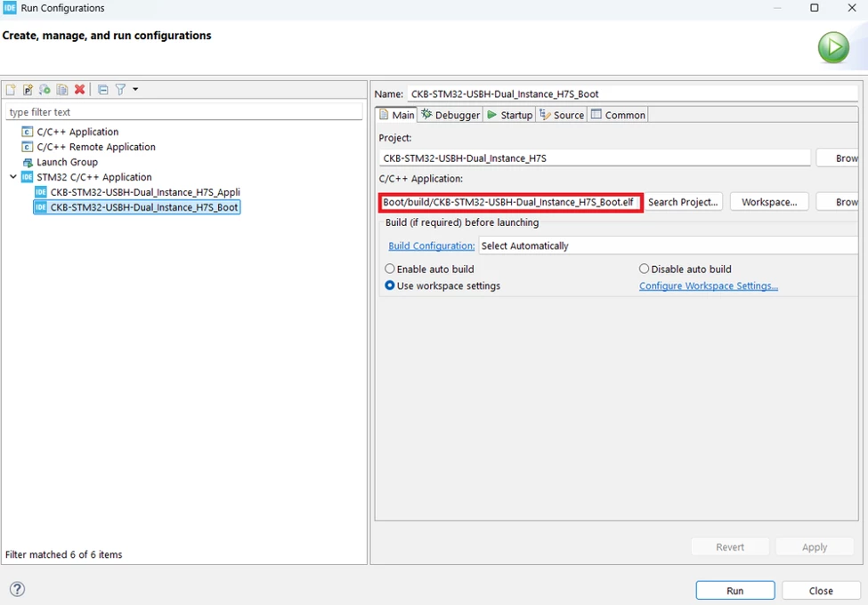
Task: Open the filter options dropdown arrow
Action: tap(135, 90)
